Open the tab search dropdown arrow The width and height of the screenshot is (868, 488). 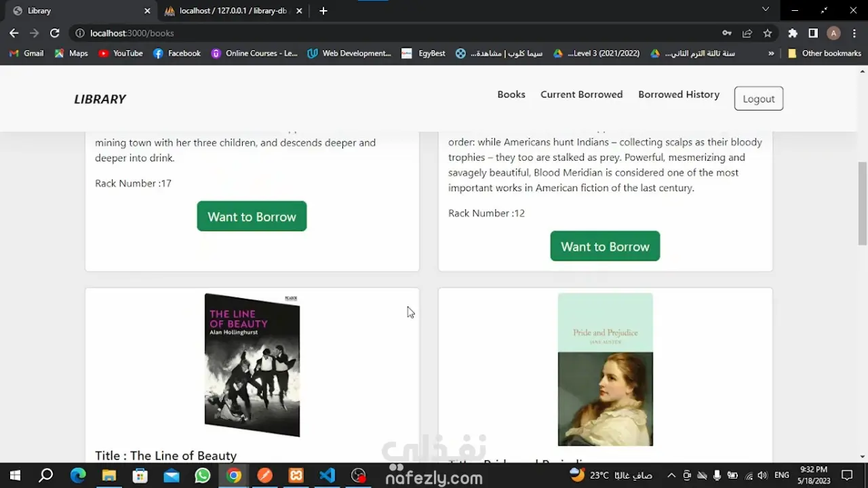[x=766, y=11]
